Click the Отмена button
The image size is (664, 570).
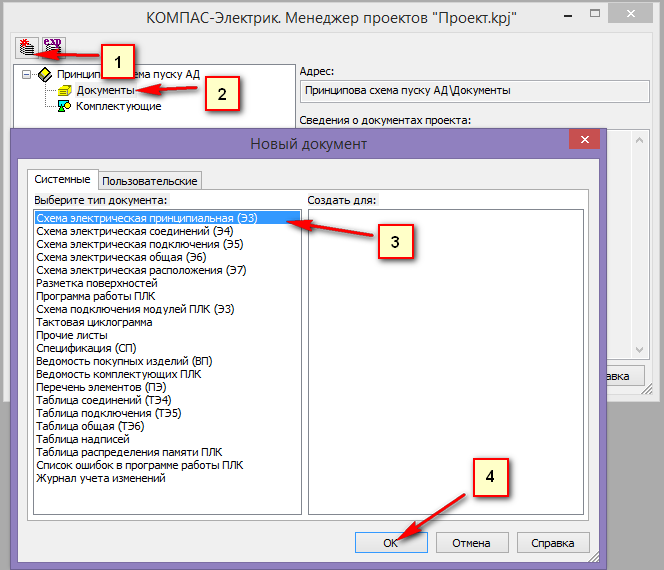[x=472, y=543]
